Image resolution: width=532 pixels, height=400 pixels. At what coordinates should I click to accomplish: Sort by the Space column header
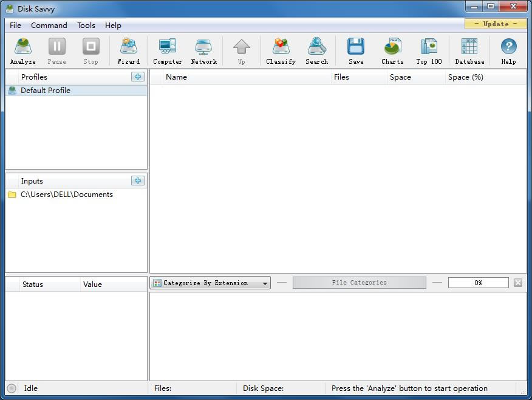pos(416,77)
